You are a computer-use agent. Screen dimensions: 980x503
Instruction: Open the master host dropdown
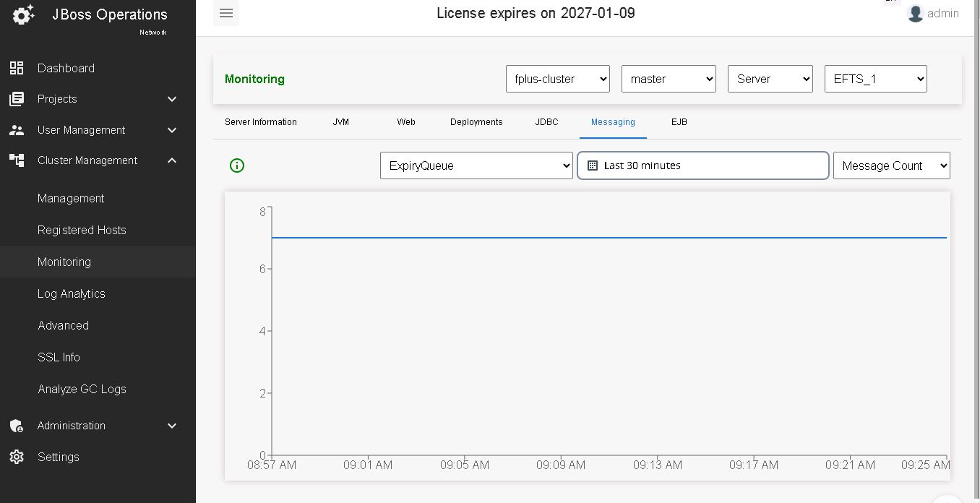coord(669,79)
